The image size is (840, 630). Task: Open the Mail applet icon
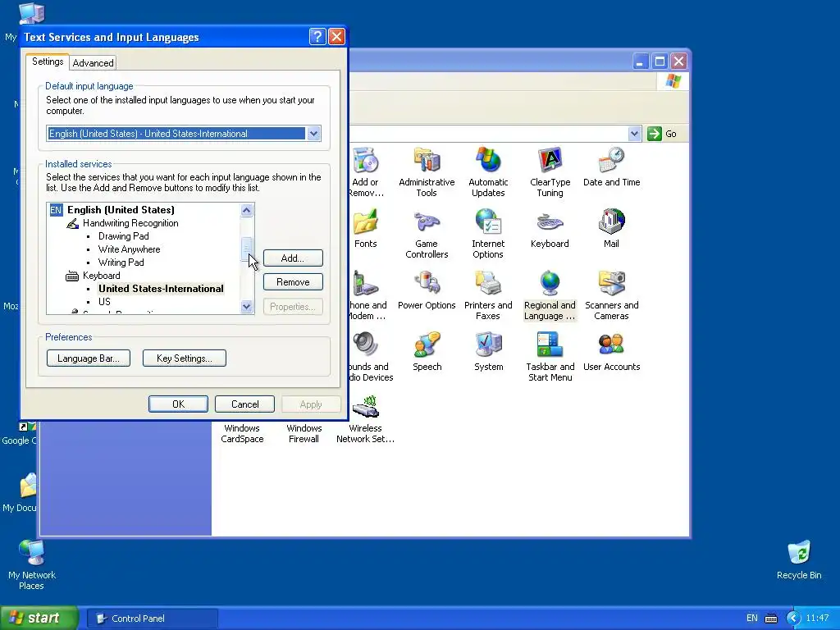(x=611, y=229)
